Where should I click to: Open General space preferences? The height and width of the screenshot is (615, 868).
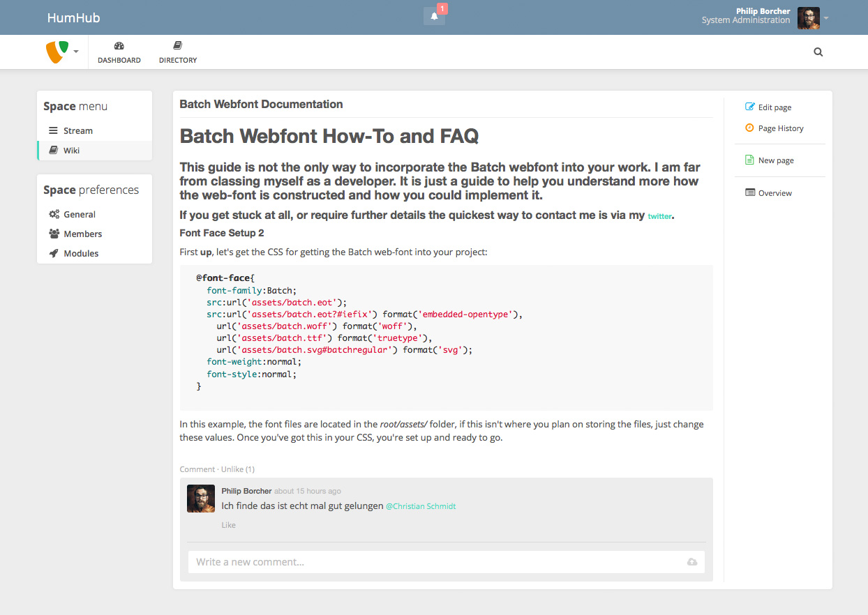coord(95,214)
